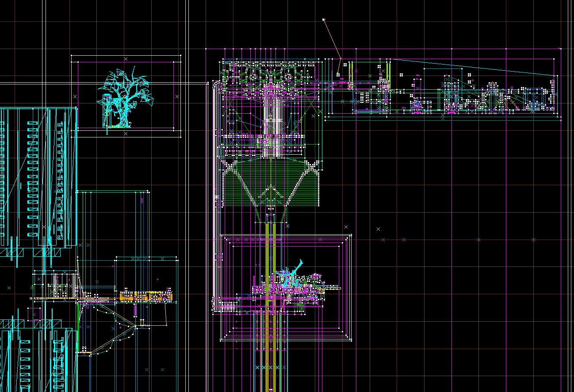Grab the top-right corner handle of large magenta rectangle
Image resolution: width=574 pixels, height=392 pixels.
coord(560,49)
